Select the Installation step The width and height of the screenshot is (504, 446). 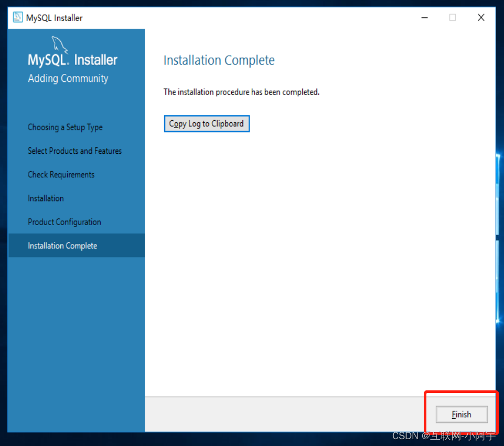point(46,198)
